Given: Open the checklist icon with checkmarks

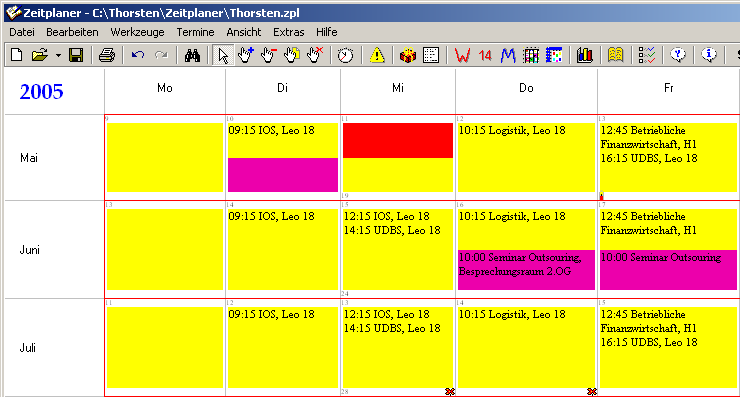Looking at the screenshot, I should click(647, 55).
